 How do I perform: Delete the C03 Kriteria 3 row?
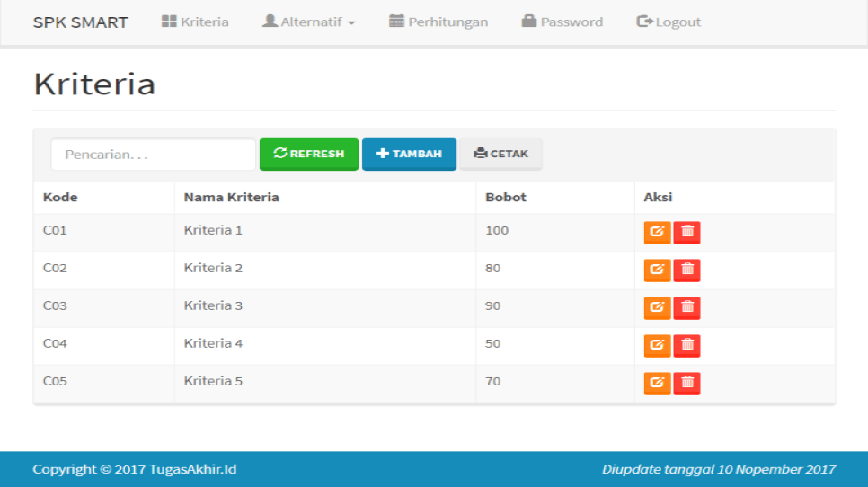pos(687,307)
